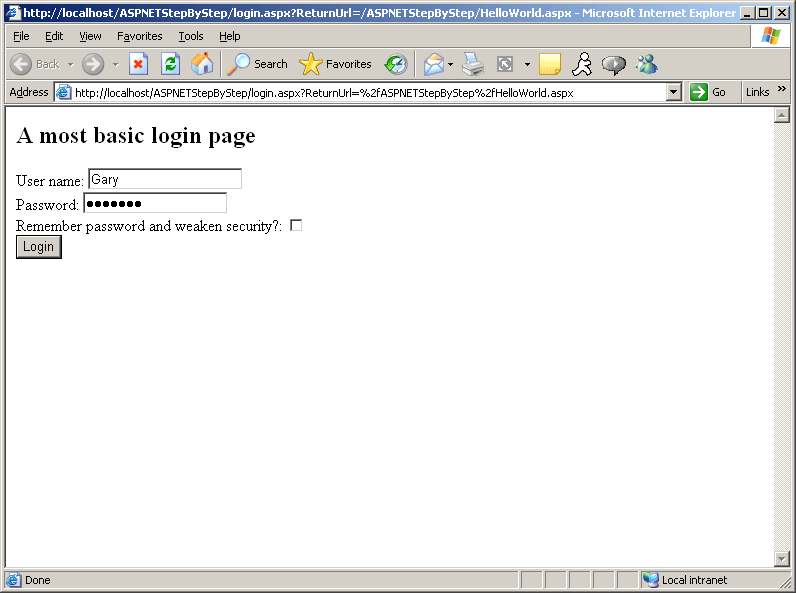Screen dimensions: 796x593
Task: Toggle the Remember password checkbox
Action: pos(296,226)
